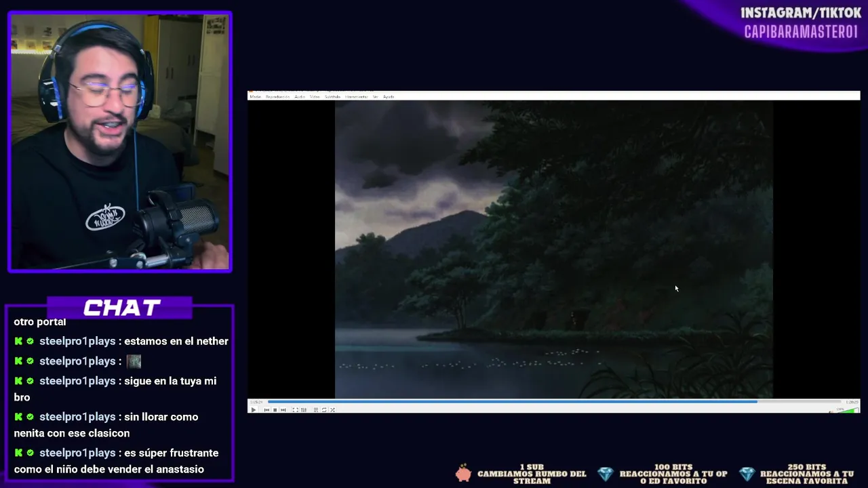
Task: Open the Ver menu
Action: 375,97
